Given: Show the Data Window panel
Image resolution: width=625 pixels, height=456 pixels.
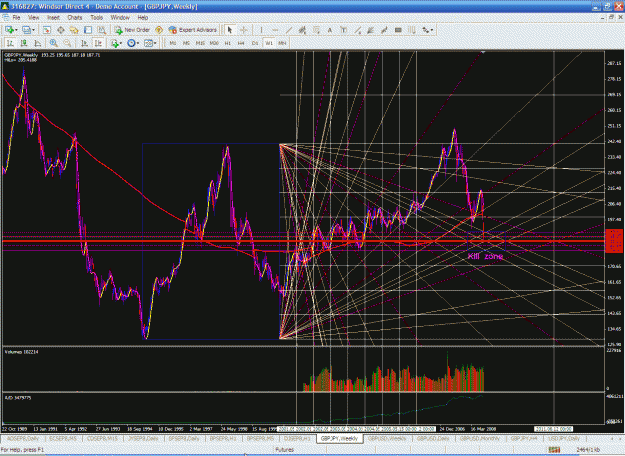Looking at the screenshot, I should [61, 30].
